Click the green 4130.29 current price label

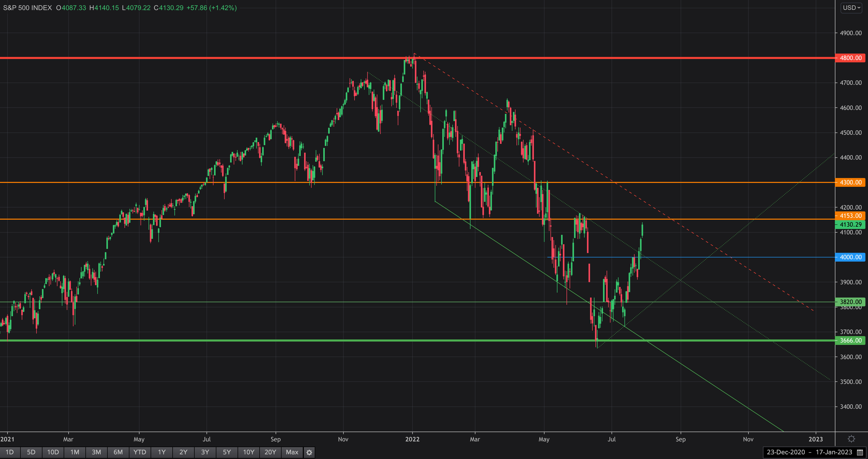pyautogui.click(x=850, y=224)
